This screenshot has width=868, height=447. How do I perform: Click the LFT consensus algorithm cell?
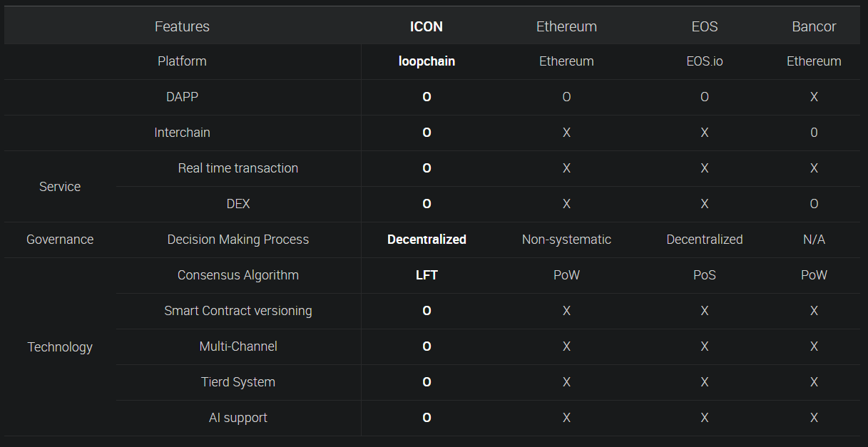coord(427,275)
